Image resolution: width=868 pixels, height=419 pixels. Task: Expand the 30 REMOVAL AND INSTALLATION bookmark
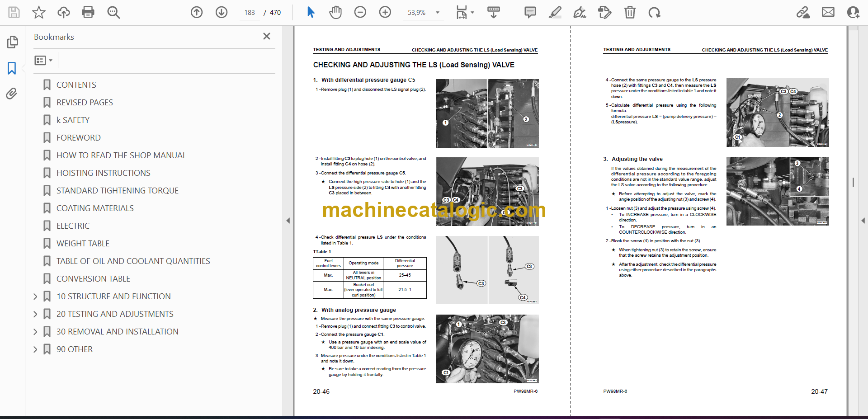(x=35, y=332)
